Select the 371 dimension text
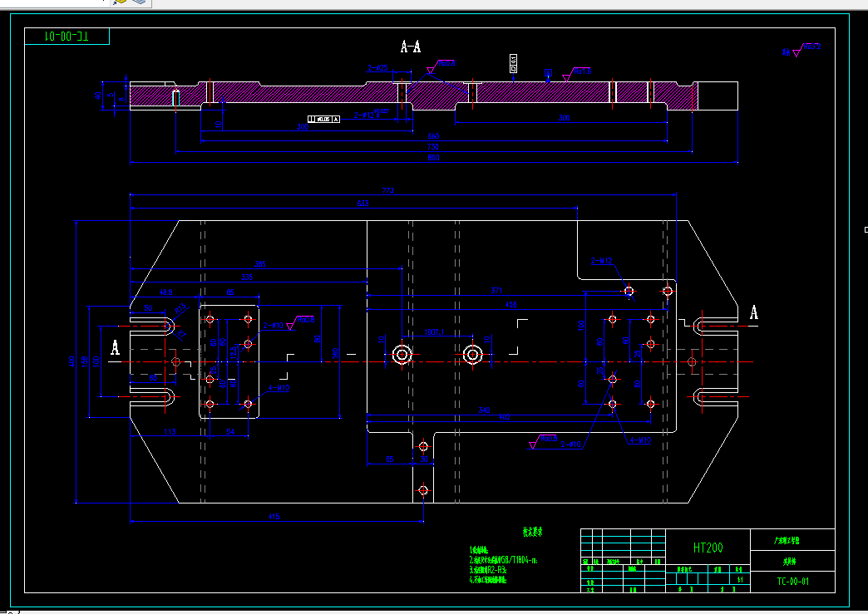The image size is (868, 614). [x=496, y=291]
